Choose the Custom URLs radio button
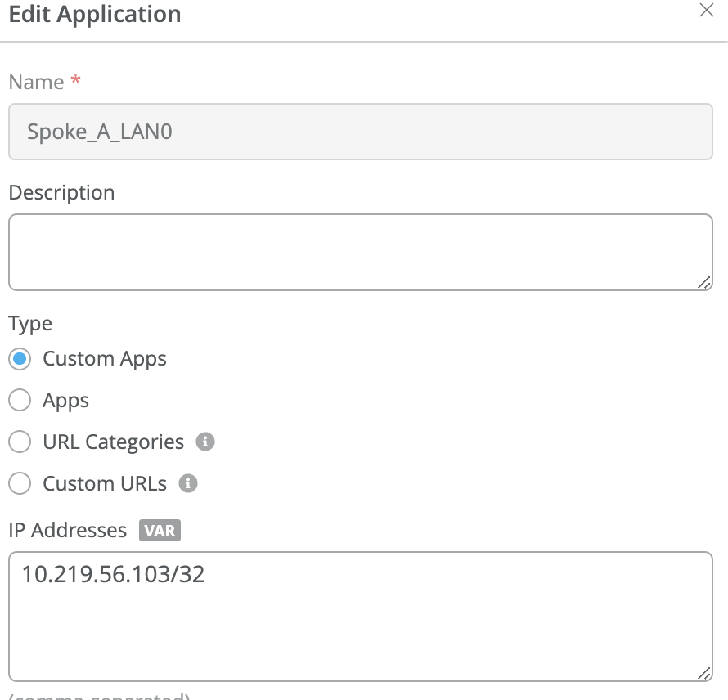Screen dimensions: 728x700 coord(20,484)
